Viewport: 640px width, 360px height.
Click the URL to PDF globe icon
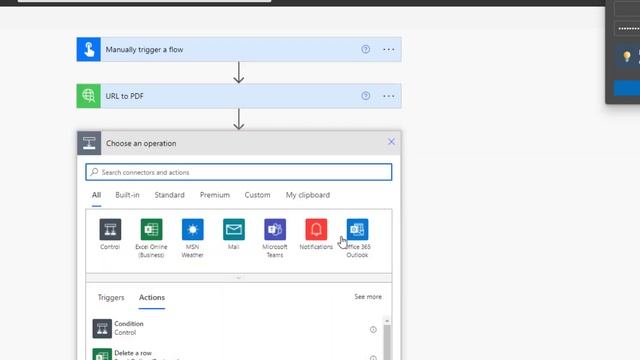coord(89,96)
